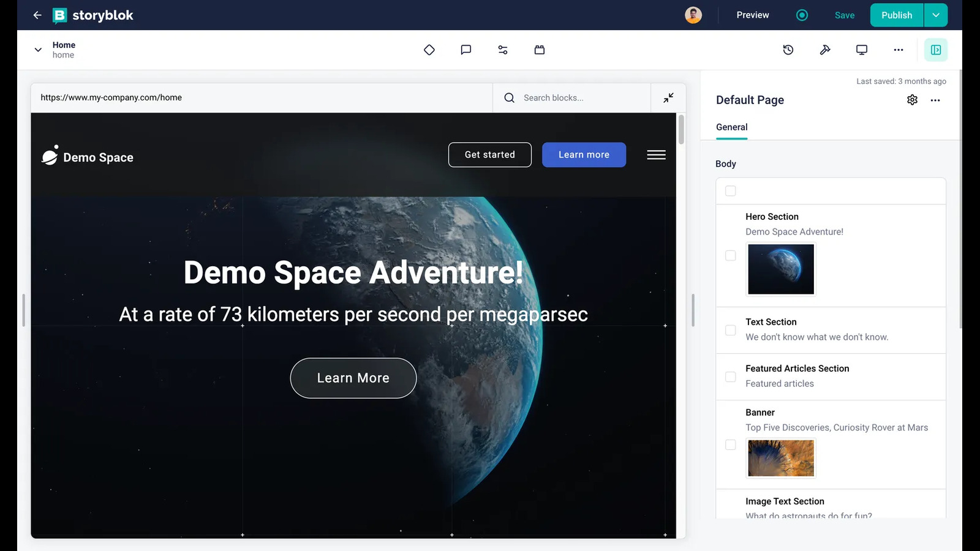The image size is (980, 551).
Task: Open the comments speech bubble icon
Action: pos(466,50)
